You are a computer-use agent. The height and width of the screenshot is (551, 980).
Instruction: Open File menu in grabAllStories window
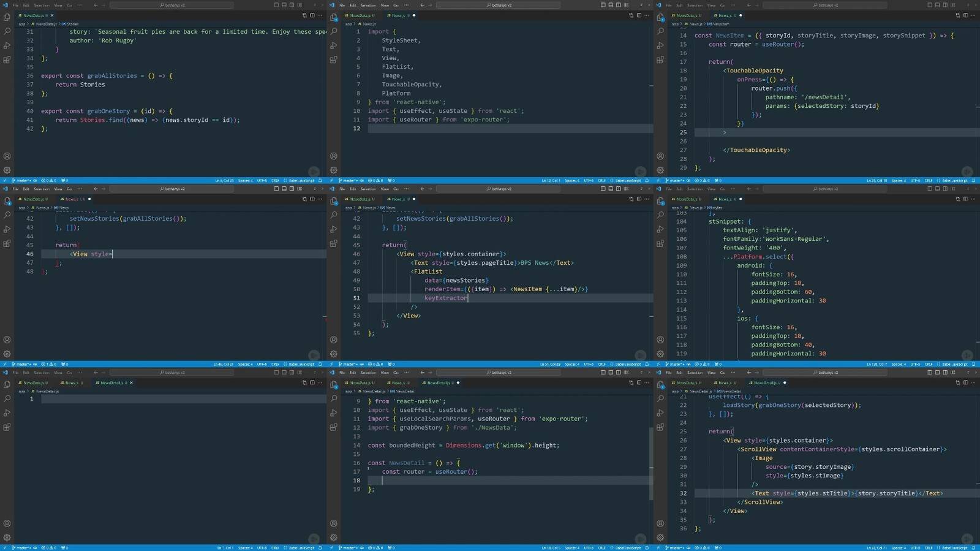[x=15, y=5]
